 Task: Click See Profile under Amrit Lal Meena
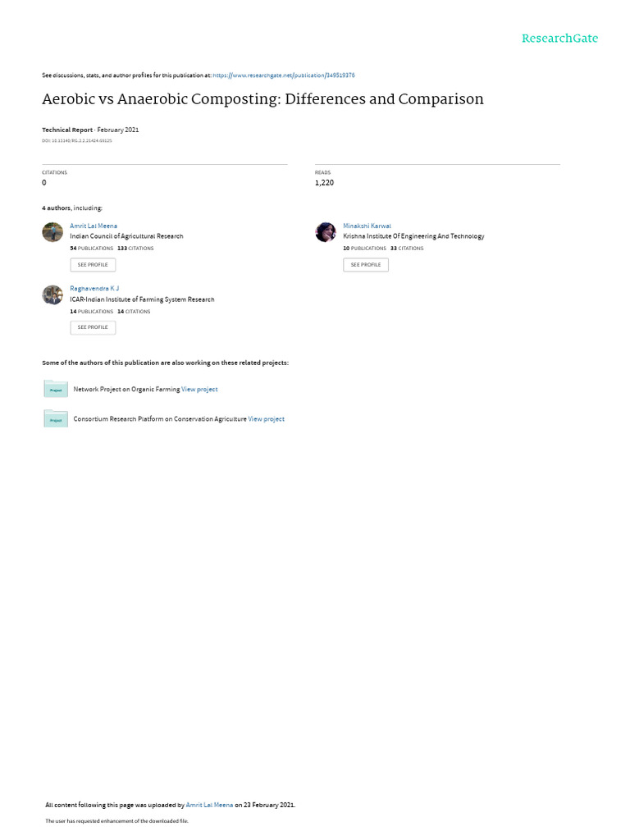coord(93,265)
